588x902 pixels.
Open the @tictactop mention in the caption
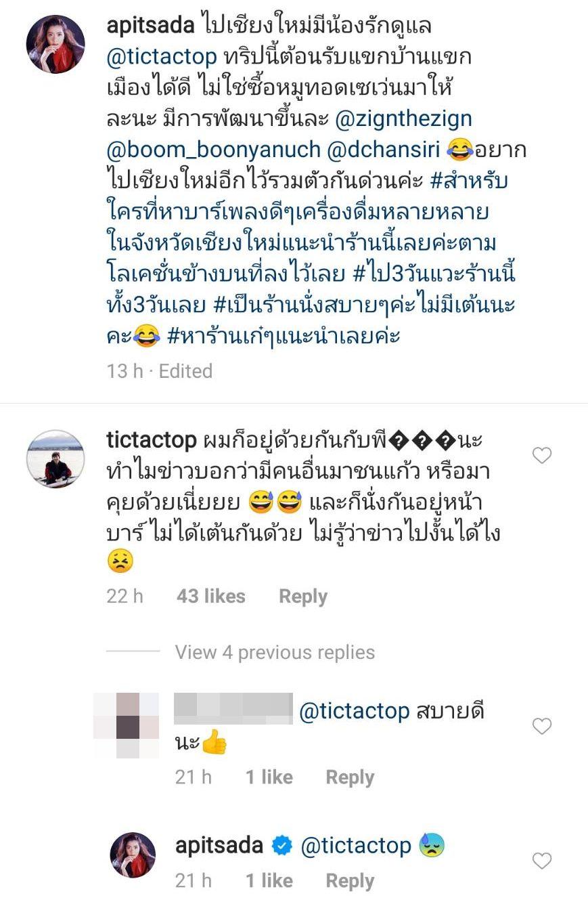(162, 57)
